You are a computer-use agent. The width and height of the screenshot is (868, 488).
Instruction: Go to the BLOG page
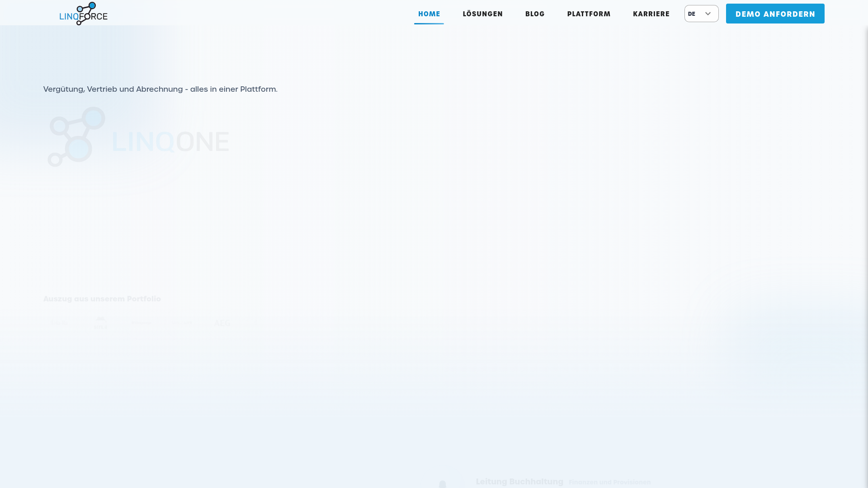(x=535, y=14)
